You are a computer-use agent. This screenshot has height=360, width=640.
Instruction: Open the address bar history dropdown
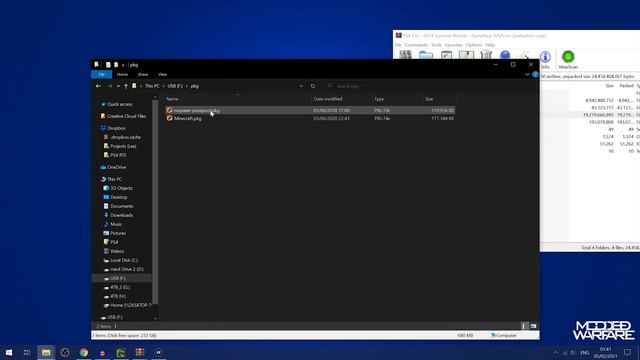(301, 86)
